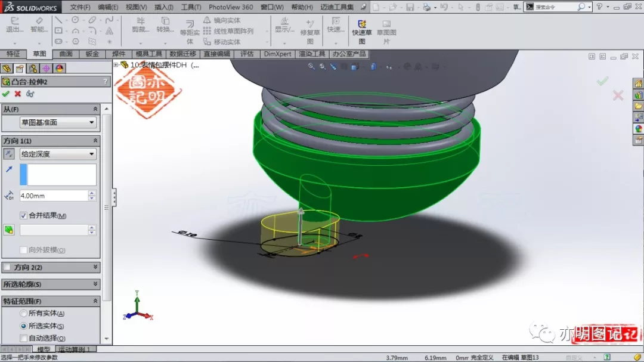Collapse the 方向 1 section
The width and height of the screenshot is (644, 362).
pos(95,141)
